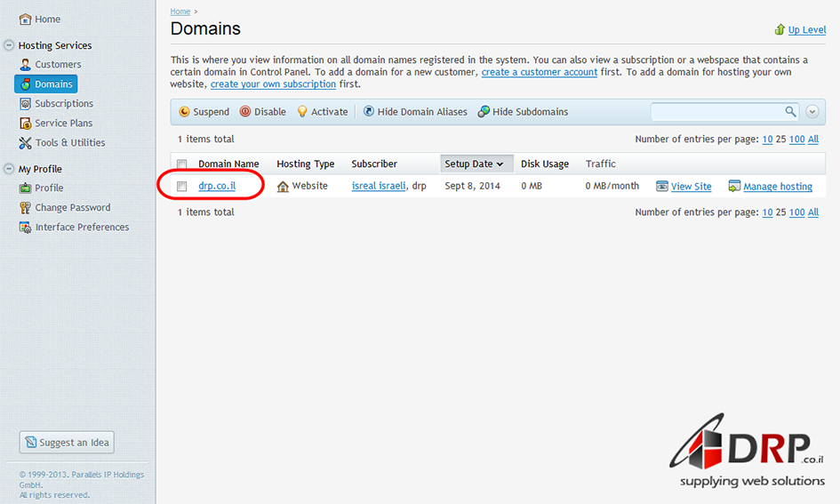Collapse the Hosting Services section
The width and height of the screenshot is (840, 504).
pos(9,45)
